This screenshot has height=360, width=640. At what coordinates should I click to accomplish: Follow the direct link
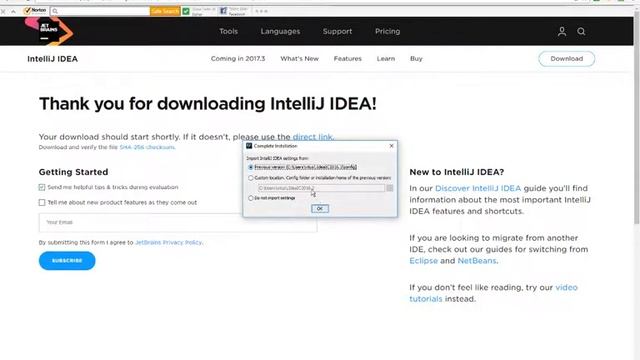point(313,137)
